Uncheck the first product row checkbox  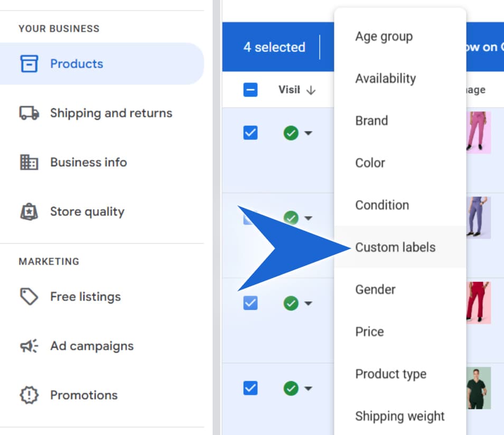pyautogui.click(x=250, y=133)
